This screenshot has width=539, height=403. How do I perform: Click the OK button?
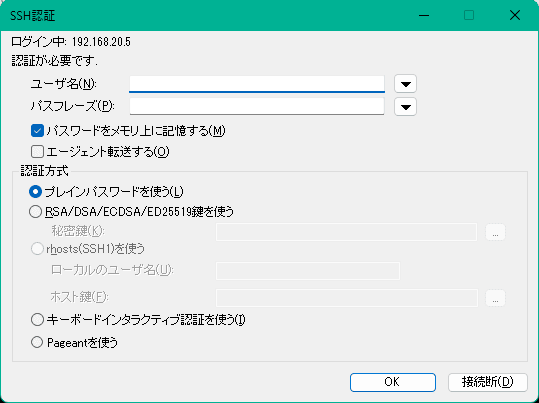[x=393, y=382]
